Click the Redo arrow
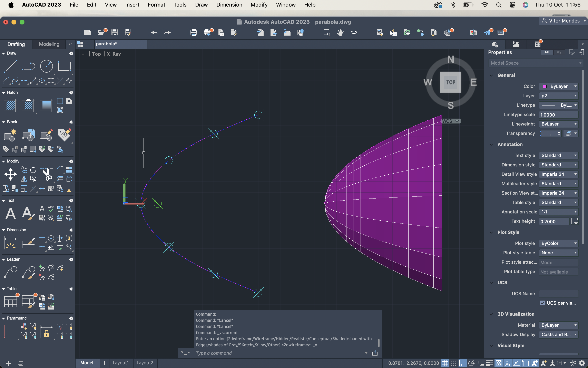The height and width of the screenshot is (368, 588). 167,32
